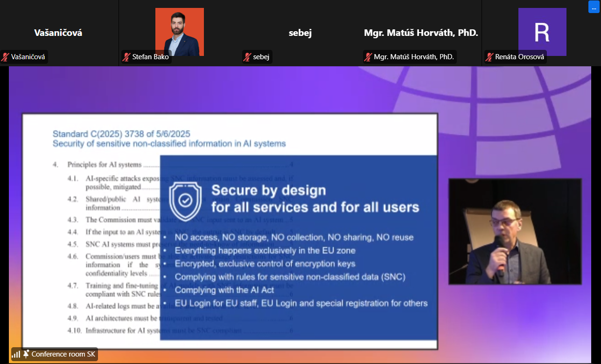Viewport: 601px width, 364px height.
Task: Select Mgr. Matúš Horváth, PhD. participant tile
Action: tap(421, 33)
